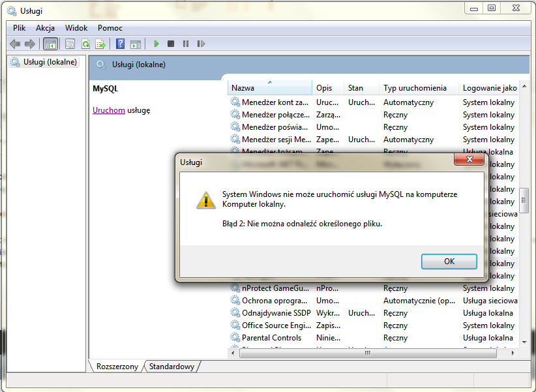Screen dimensions: 536x392
Task: Refresh the services list toolbar icon
Action: [x=85, y=44]
